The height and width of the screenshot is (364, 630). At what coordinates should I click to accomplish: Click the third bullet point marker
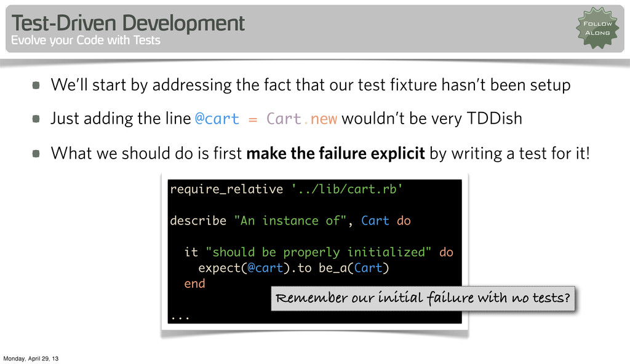36,154
